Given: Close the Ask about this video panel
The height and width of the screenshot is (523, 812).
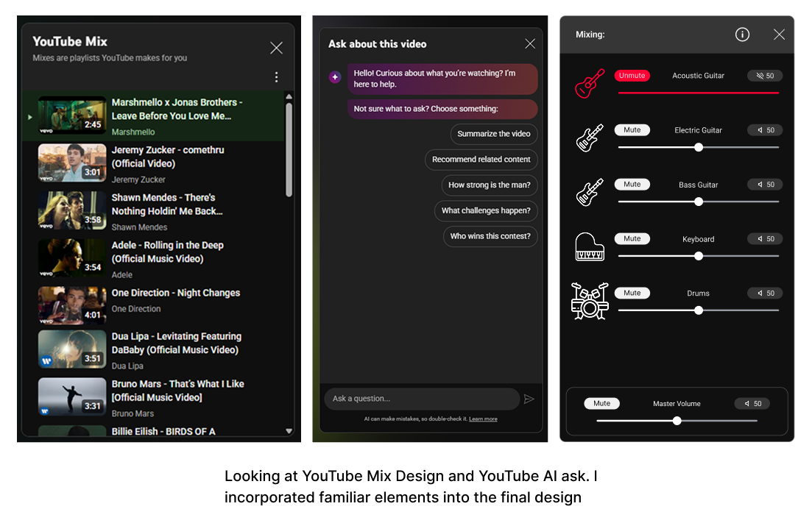Looking at the screenshot, I should click(530, 44).
